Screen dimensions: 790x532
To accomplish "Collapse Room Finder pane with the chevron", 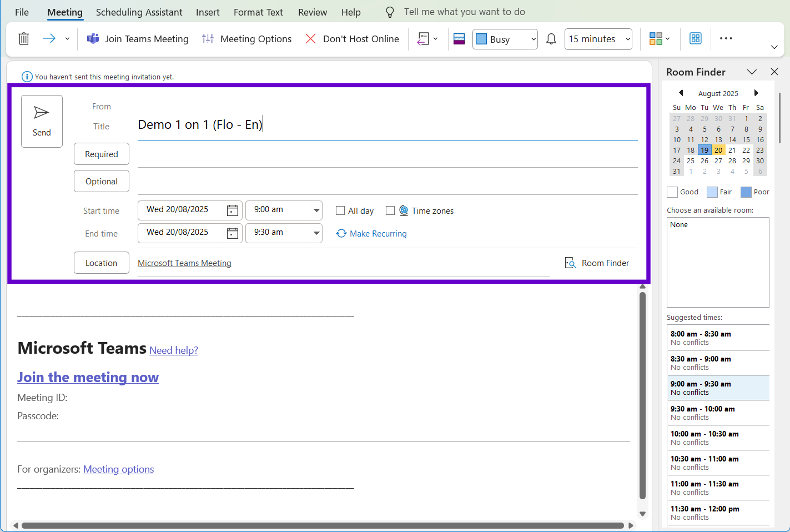I will coord(752,72).
